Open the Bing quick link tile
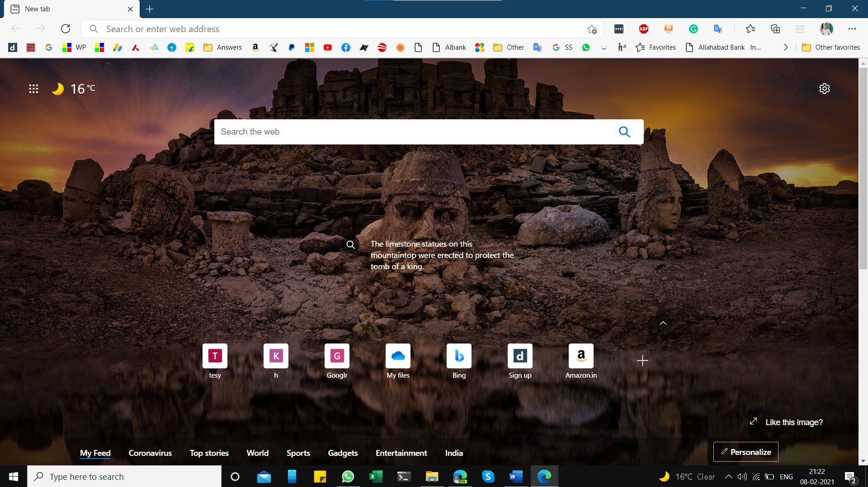Image resolution: width=868 pixels, height=487 pixels. coord(459,361)
